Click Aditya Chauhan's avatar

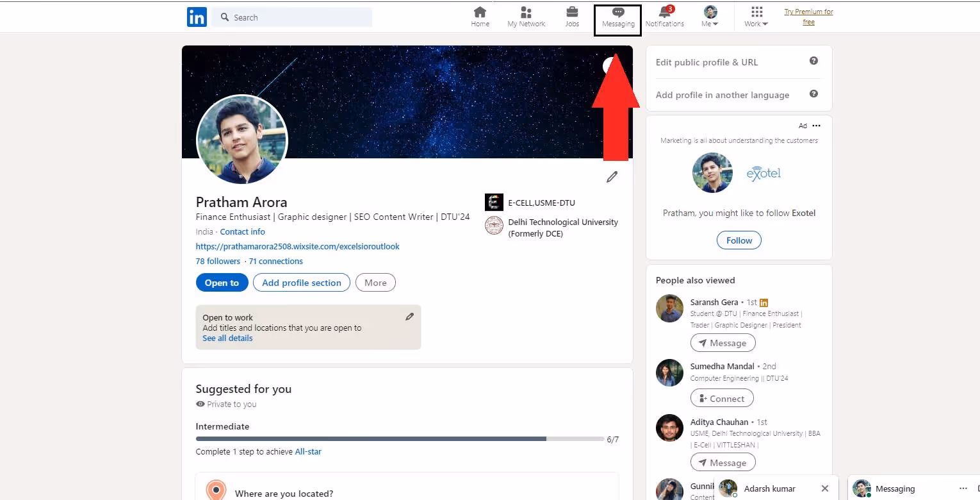click(x=669, y=428)
